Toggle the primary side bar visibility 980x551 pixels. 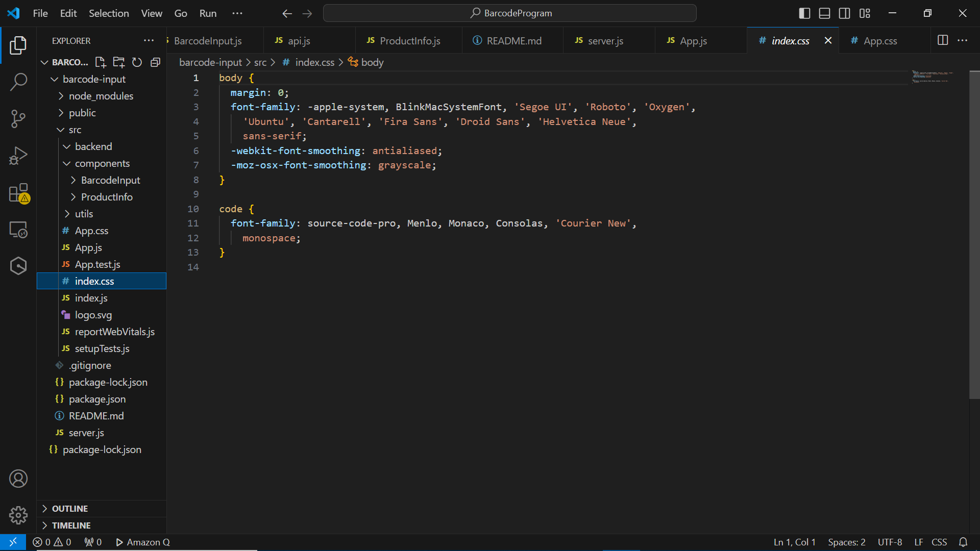(804, 13)
